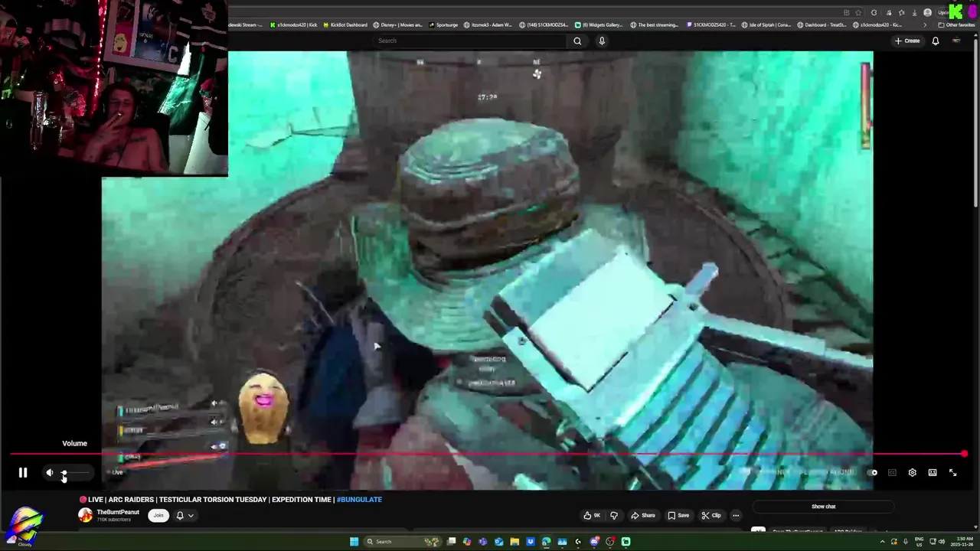
Task: Mute the video with the speaker icon
Action: pos(50,473)
